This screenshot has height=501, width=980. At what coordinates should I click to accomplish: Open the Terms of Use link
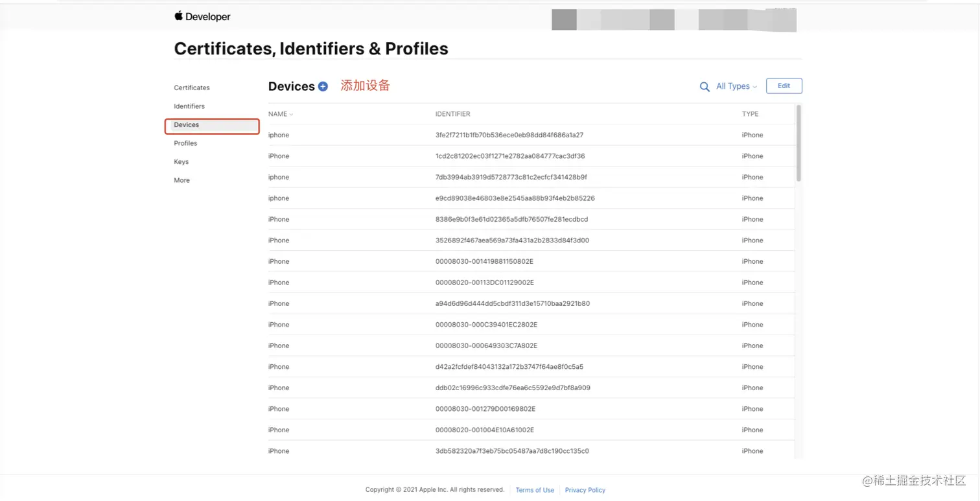click(x=535, y=490)
